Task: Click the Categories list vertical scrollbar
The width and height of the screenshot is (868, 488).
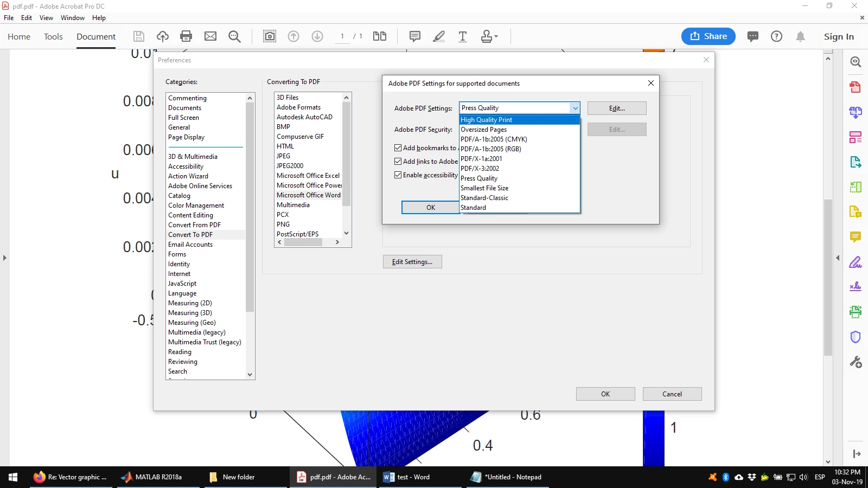Action: (x=250, y=206)
